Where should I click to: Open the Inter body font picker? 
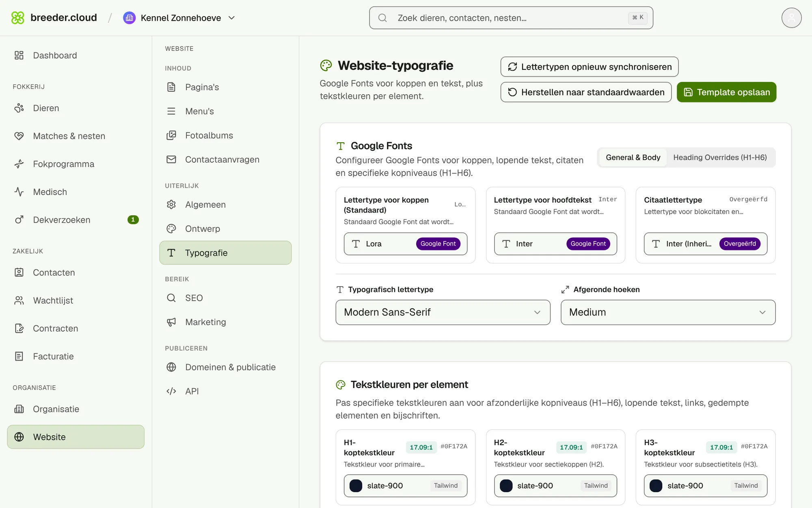click(555, 244)
